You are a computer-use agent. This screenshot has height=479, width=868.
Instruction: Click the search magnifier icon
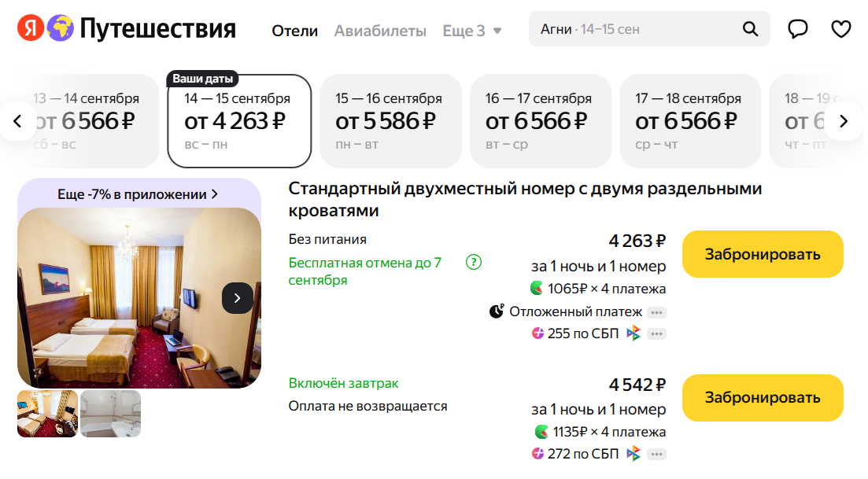(x=748, y=28)
